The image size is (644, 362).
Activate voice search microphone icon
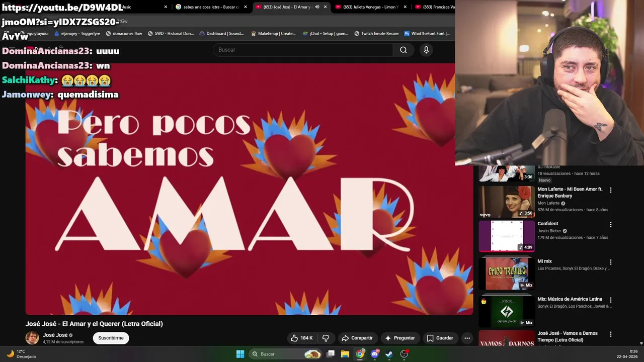point(426,50)
